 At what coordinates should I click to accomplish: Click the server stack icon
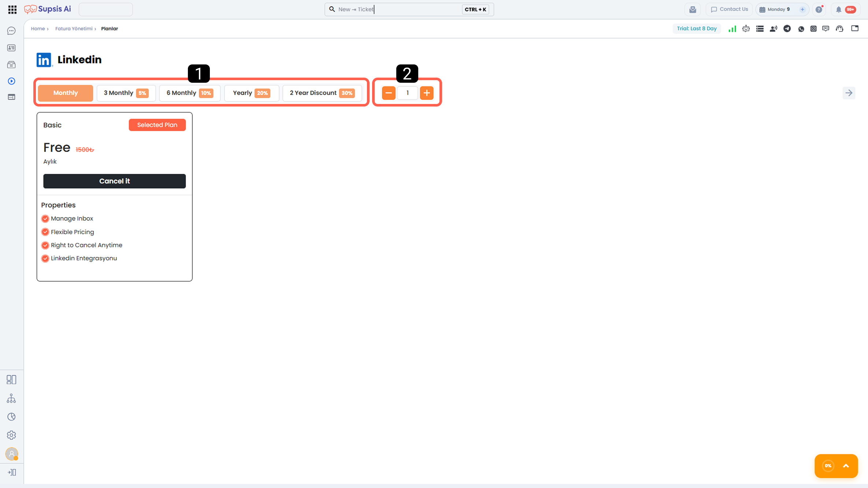760,29
